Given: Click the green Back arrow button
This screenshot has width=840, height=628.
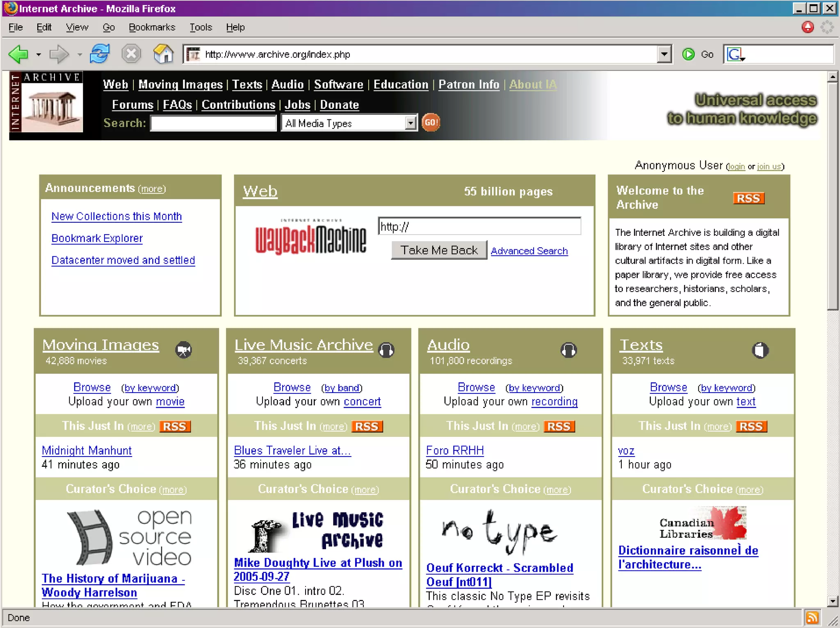Looking at the screenshot, I should click(18, 54).
